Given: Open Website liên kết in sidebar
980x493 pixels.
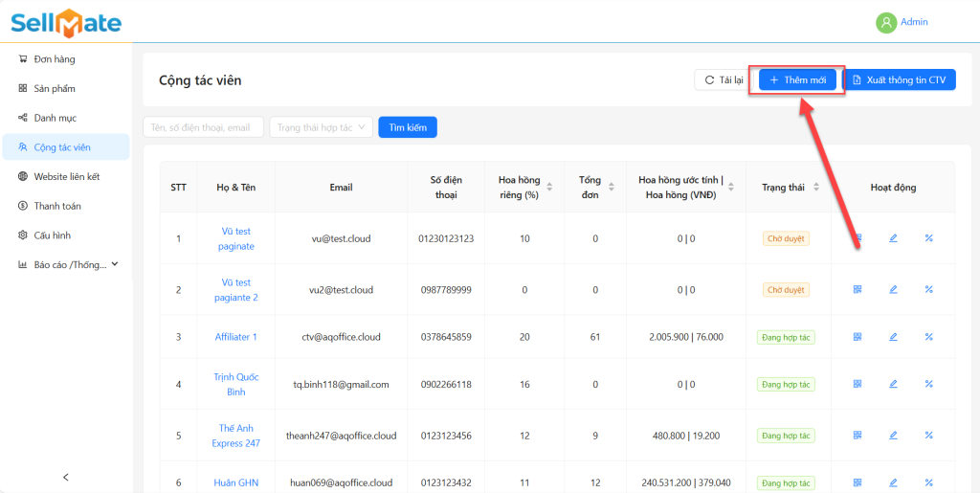Looking at the screenshot, I should (x=66, y=177).
